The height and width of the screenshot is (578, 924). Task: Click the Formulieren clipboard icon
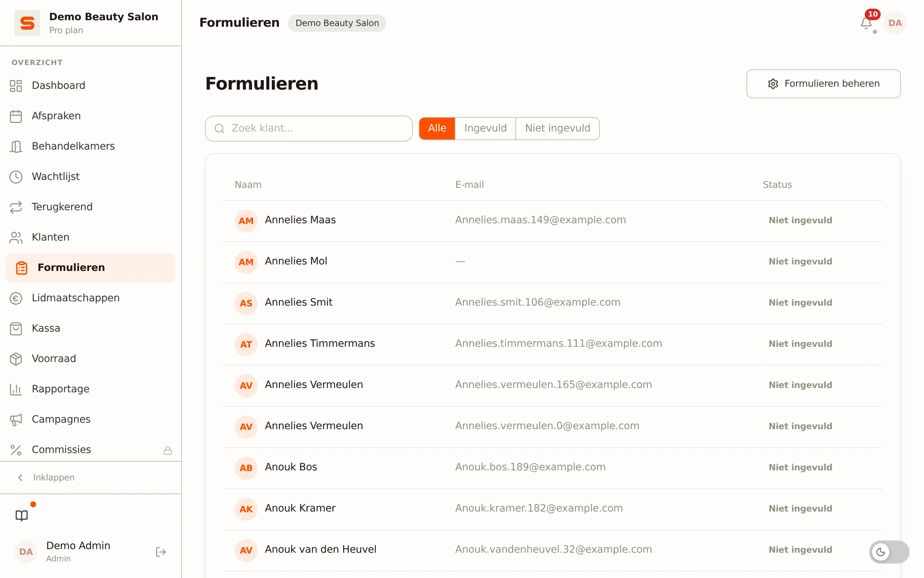22,268
